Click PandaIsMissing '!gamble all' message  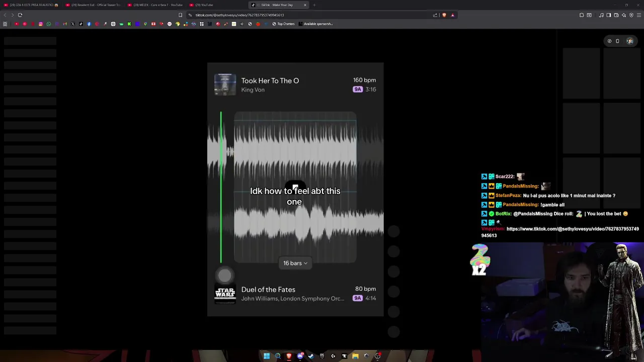(552, 205)
